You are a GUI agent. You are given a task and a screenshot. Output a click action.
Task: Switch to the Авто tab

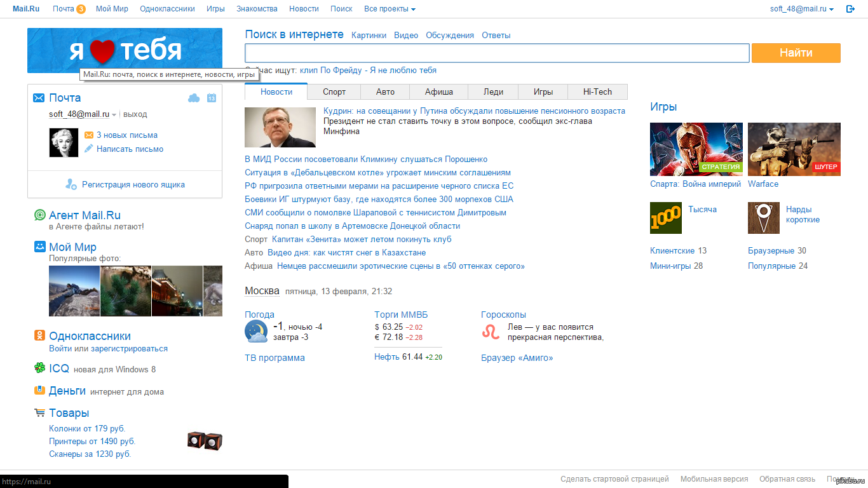(x=385, y=91)
